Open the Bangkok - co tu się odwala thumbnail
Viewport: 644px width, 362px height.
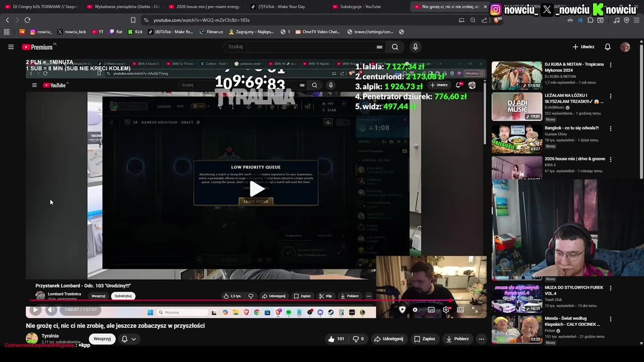(517, 139)
